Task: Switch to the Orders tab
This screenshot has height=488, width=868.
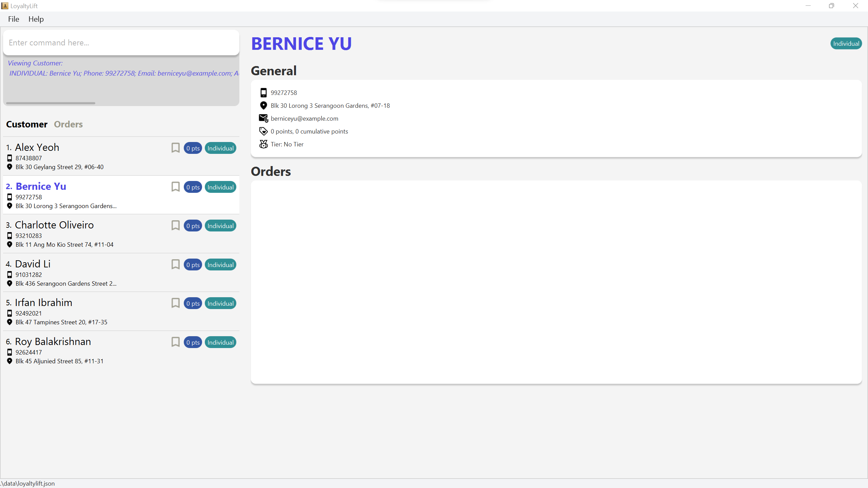Action: (68, 124)
